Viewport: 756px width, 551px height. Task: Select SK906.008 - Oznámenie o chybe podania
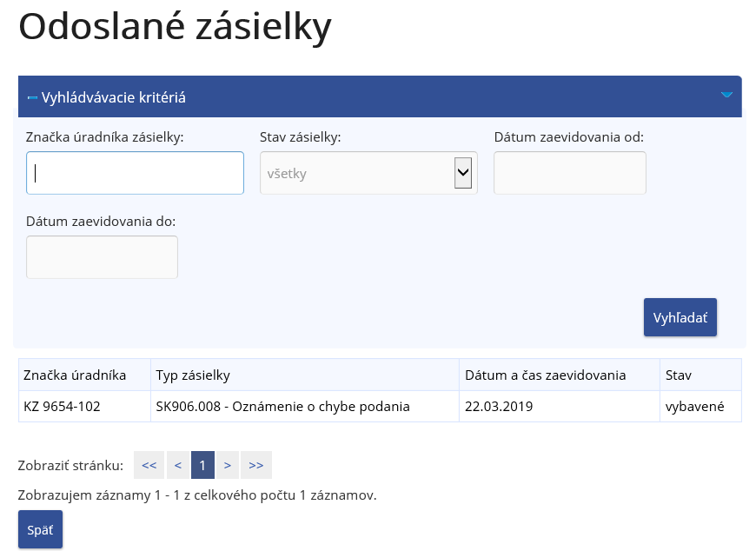click(x=305, y=407)
